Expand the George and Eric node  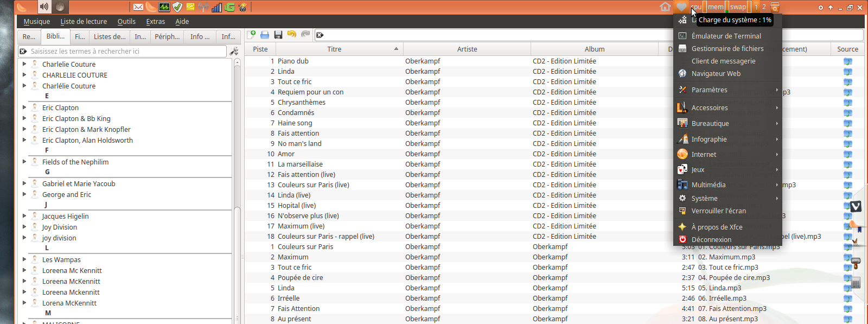pyautogui.click(x=24, y=194)
